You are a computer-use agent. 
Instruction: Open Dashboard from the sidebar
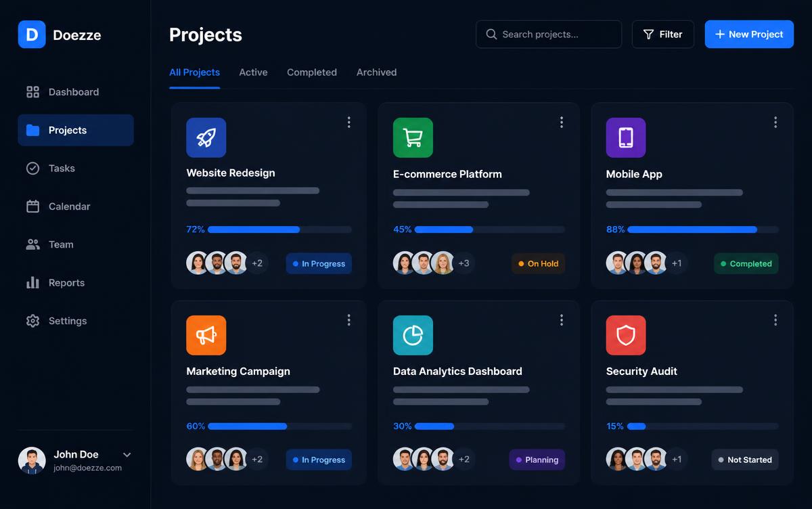pyautogui.click(x=76, y=92)
